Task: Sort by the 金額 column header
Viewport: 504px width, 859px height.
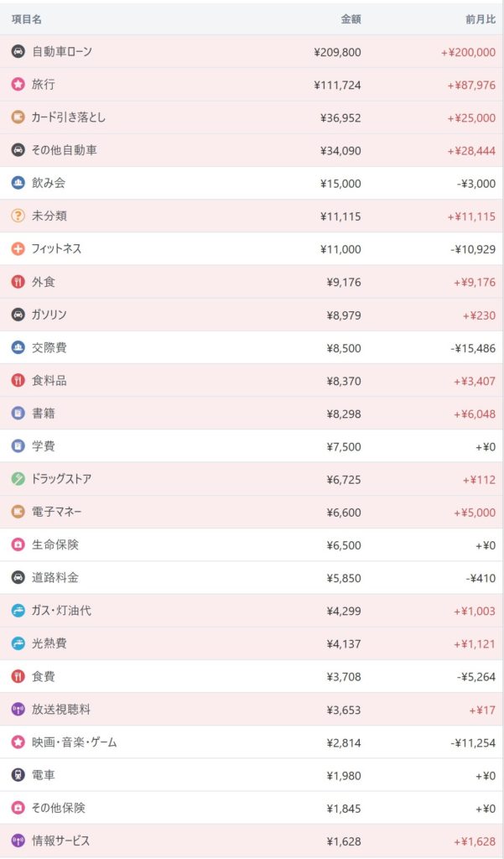Action: [x=351, y=18]
